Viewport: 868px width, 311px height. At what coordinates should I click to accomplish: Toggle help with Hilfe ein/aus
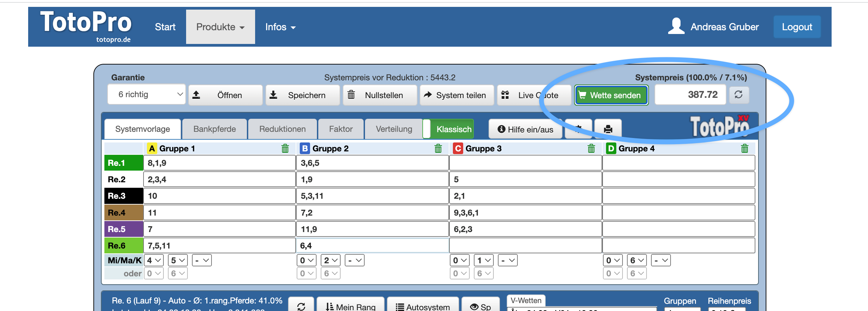525,129
